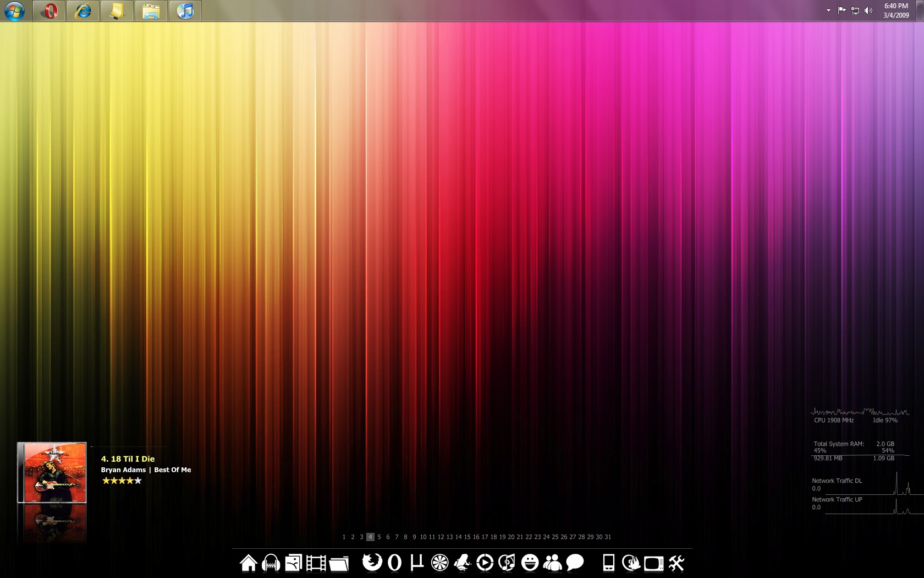This screenshot has width=924, height=578.
Task: Open the volume speaker tray icon
Action: [868, 10]
